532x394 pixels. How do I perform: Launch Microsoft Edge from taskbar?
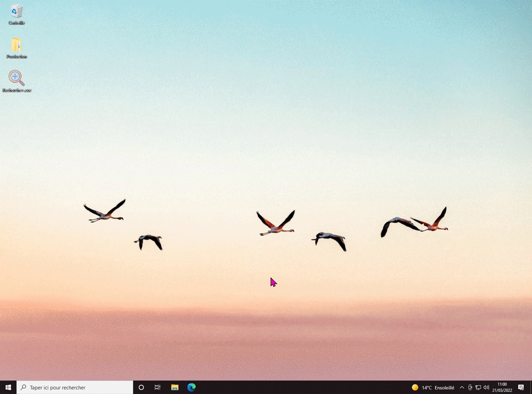[x=191, y=387]
